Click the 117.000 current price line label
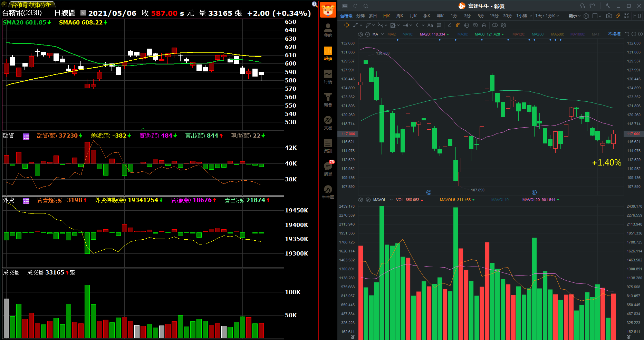Viewport: 644px width, 340px height. click(348, 134)
